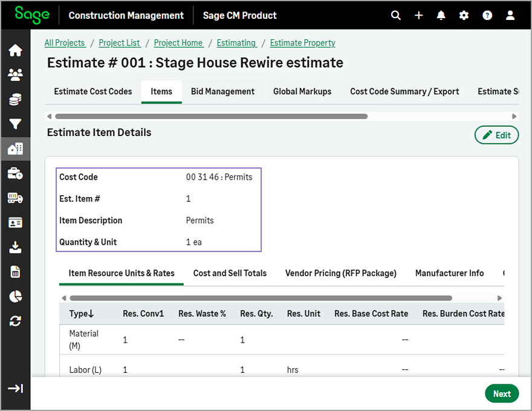532x411 pixels.
Task: Select the Items tab
Action: pyautogui.click(x=161, y=91)
